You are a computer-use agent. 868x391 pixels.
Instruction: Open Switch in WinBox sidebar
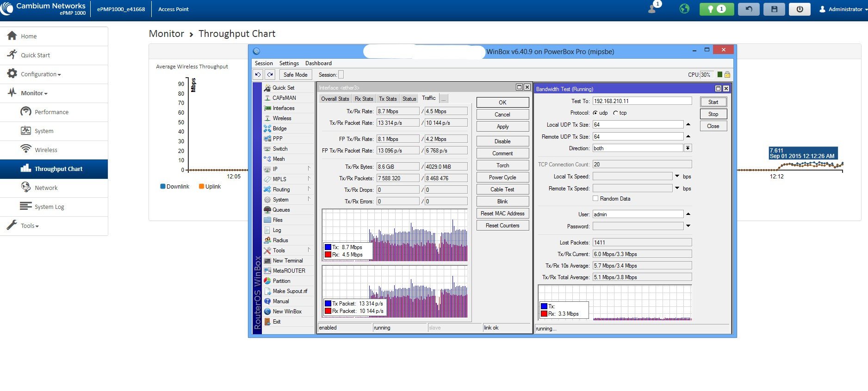[280, 149]
